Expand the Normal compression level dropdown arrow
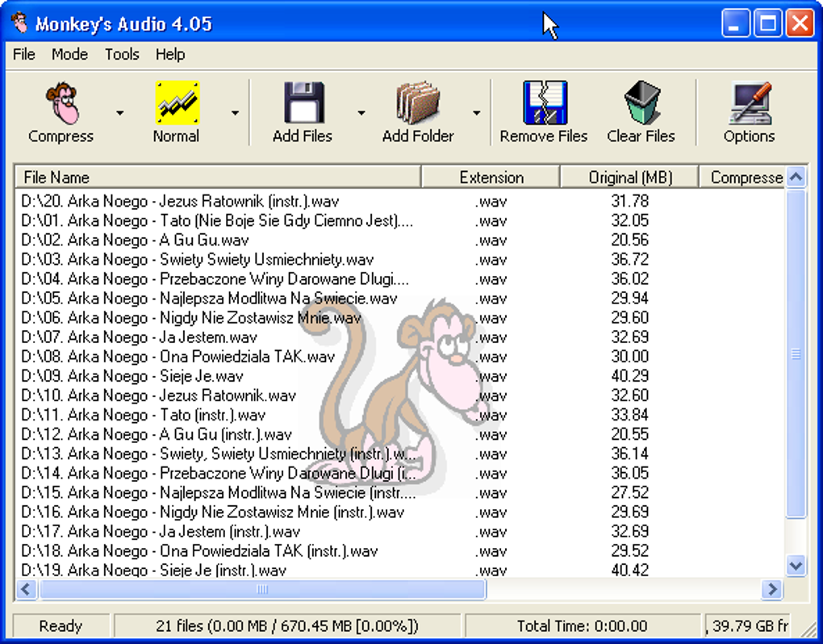This screenshot has height=644, width=823. (x=235, y=113)
